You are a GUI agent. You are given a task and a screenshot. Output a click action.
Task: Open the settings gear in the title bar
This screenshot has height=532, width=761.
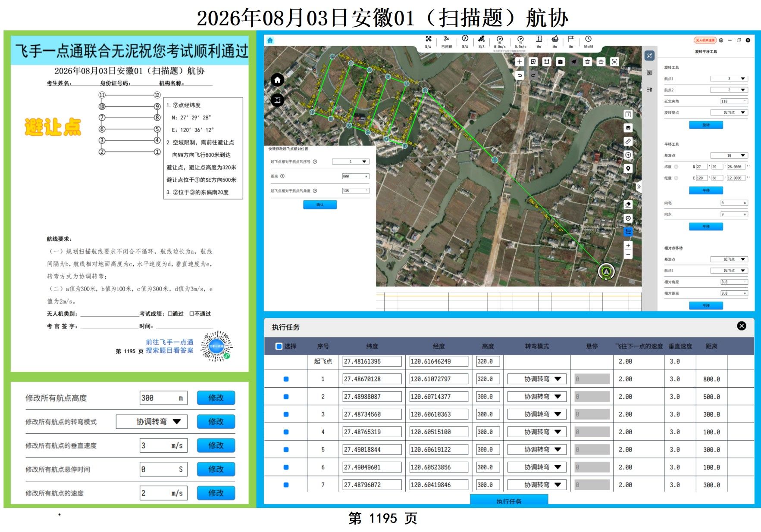click(x=721, y=40)
